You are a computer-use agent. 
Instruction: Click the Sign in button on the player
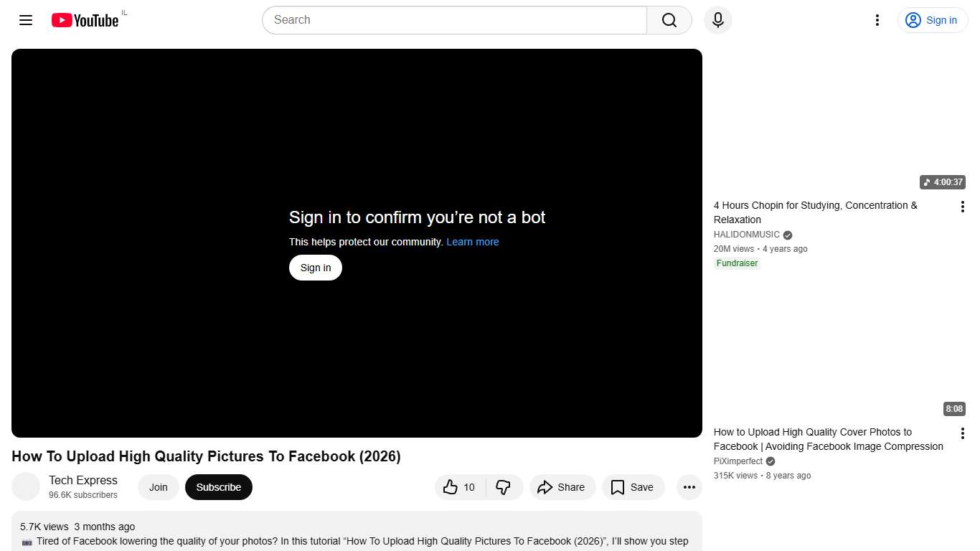pos(315,268)
